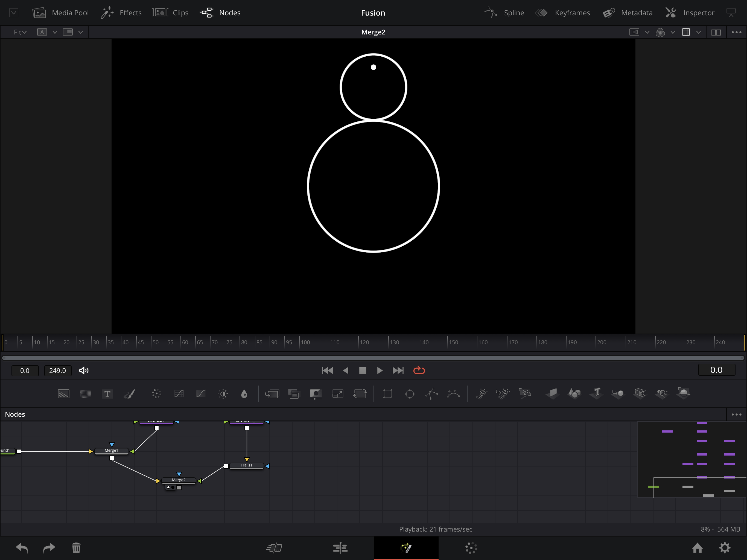The image size is (747, 560).
Task: Add a Camera 3D node
Action: pos(640,393)
